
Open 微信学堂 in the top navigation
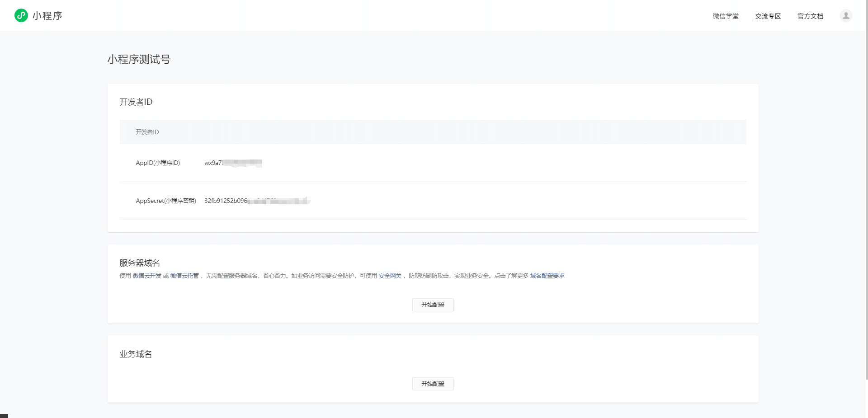point(726,16)
